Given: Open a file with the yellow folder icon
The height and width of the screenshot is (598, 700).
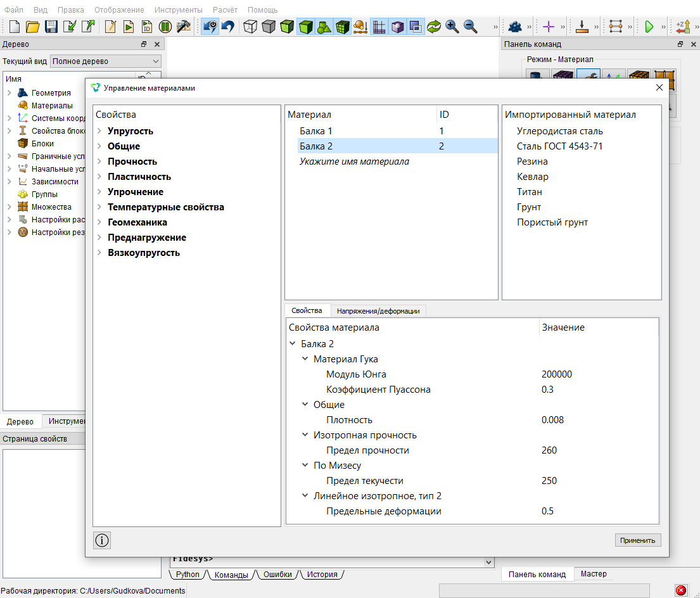Looking at the screenshot, I should [x=32, y=27].
